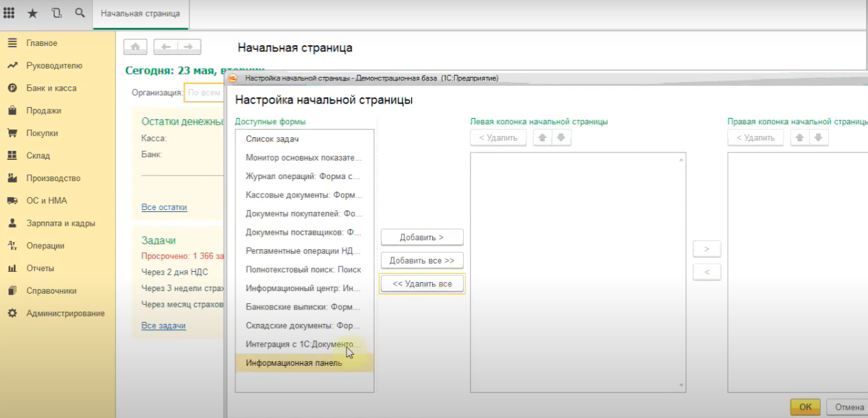Select Журнал операций form row
The height and width of the screenshot is (418, 868).
(x=305, y=176)
